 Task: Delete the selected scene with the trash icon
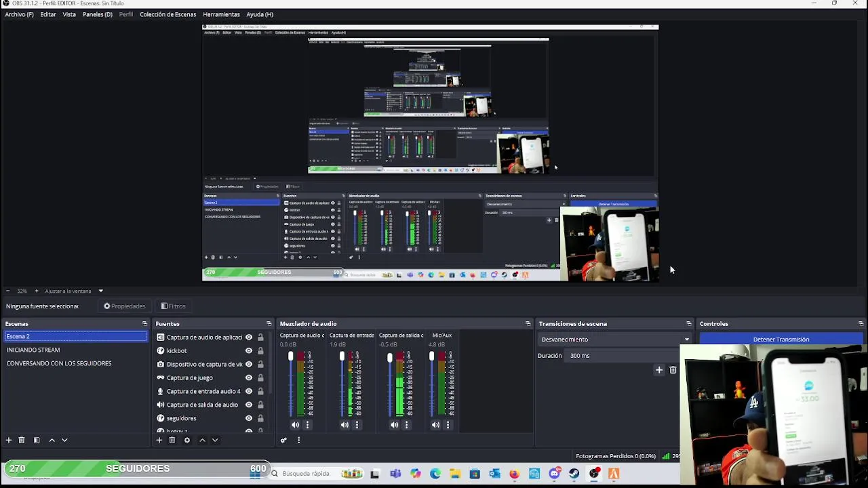pos(22,440)
